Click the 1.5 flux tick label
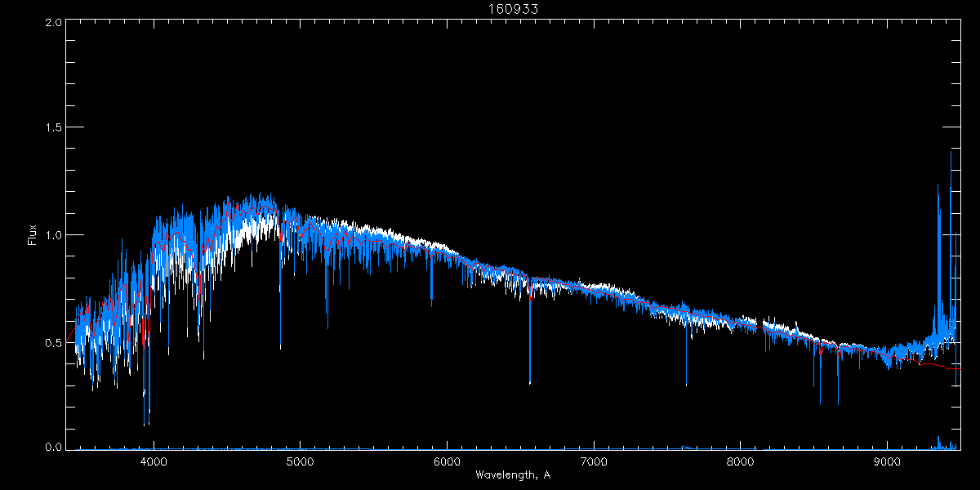 [x=53, y=128]
